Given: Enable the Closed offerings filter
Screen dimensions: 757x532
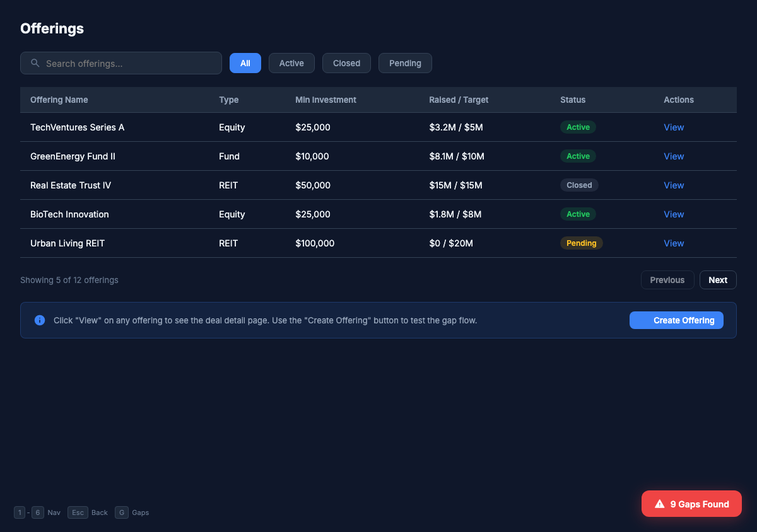Looking at the screenshot, I should (x=346, y=63).
